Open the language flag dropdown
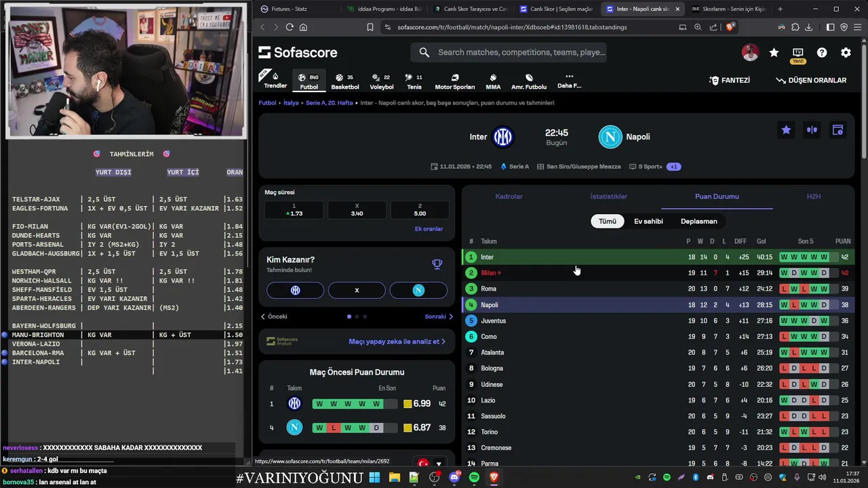The height and width of the screenshot is (488, 868). pyautogui.click(x=430, y=464)
